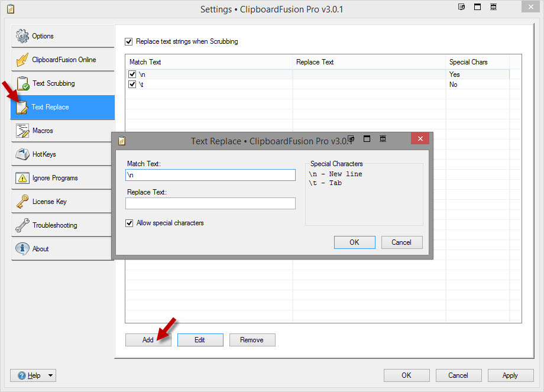Click the Text Scrubbing clipboard icon
544x392 pixels.
[22, 83]
